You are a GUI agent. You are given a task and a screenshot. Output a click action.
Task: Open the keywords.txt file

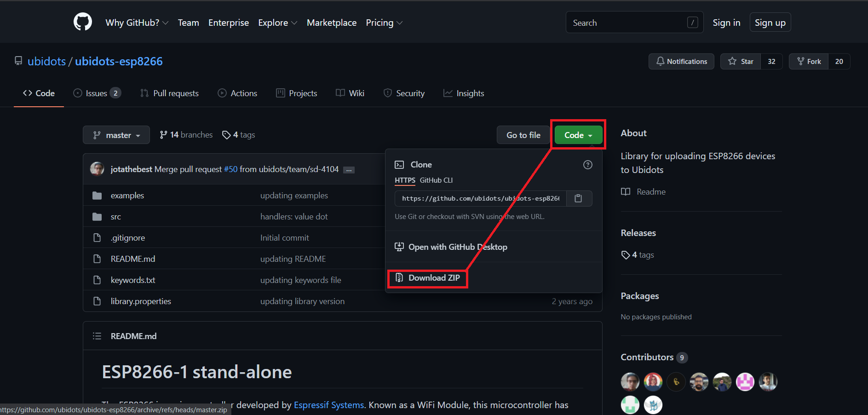point(133,280)
